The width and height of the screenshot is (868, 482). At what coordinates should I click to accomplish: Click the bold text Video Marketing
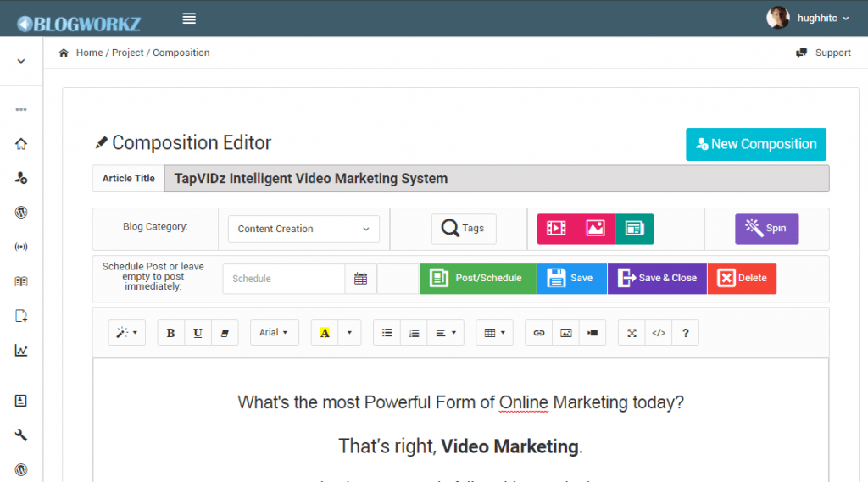coord(509,446)
